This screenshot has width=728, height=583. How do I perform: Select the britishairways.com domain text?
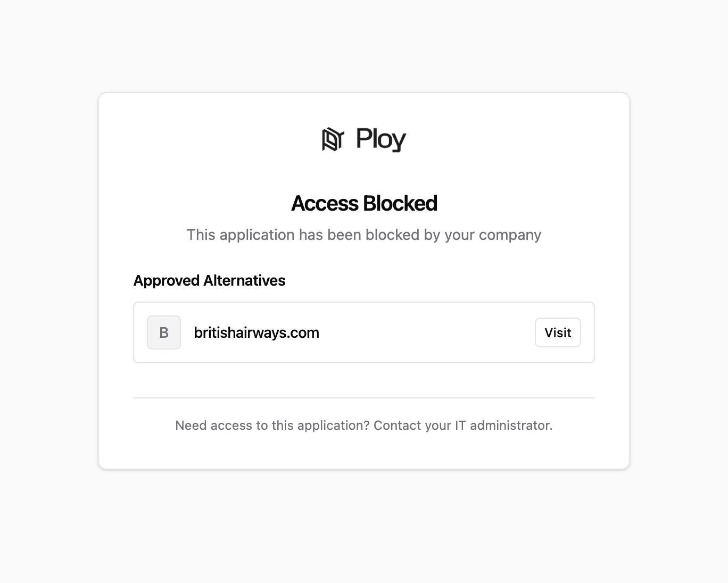256,333
